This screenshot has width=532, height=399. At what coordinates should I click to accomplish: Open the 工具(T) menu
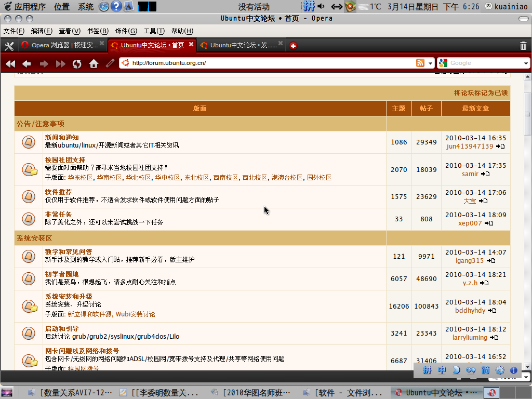[x=154, y=31]
